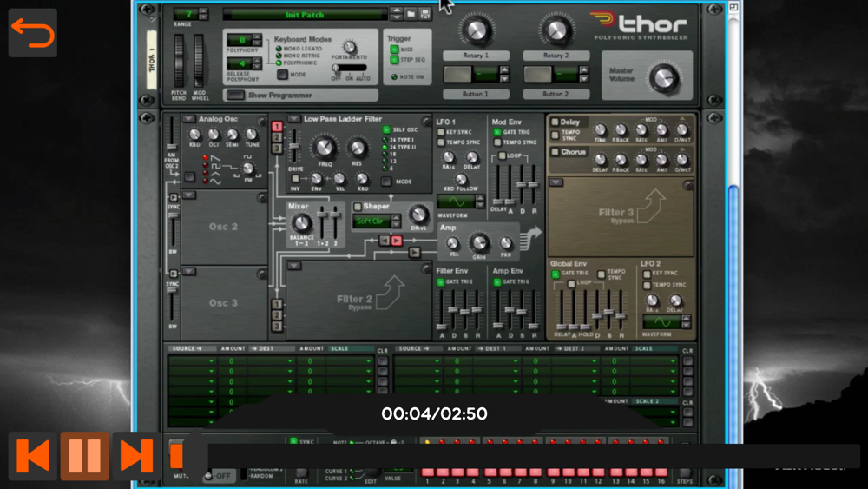Screen dimensions: 868x489
Task: Adjust the Amp Pan knob
Action: 505,243
